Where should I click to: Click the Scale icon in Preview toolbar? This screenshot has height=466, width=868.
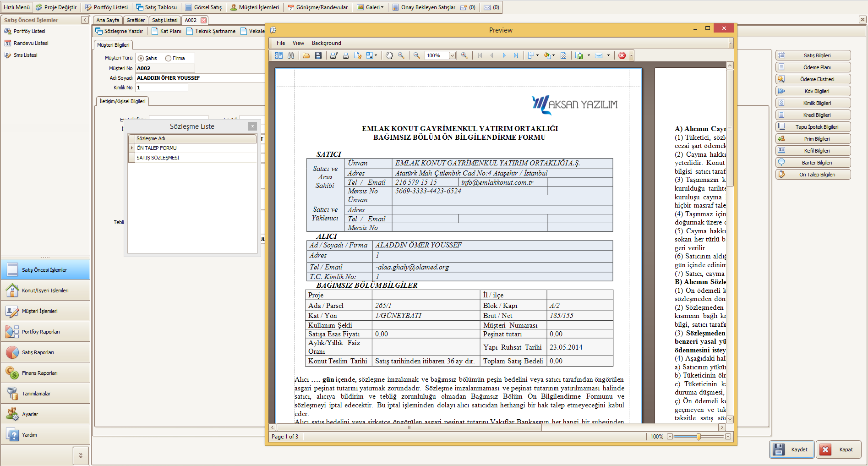point(370,55)
